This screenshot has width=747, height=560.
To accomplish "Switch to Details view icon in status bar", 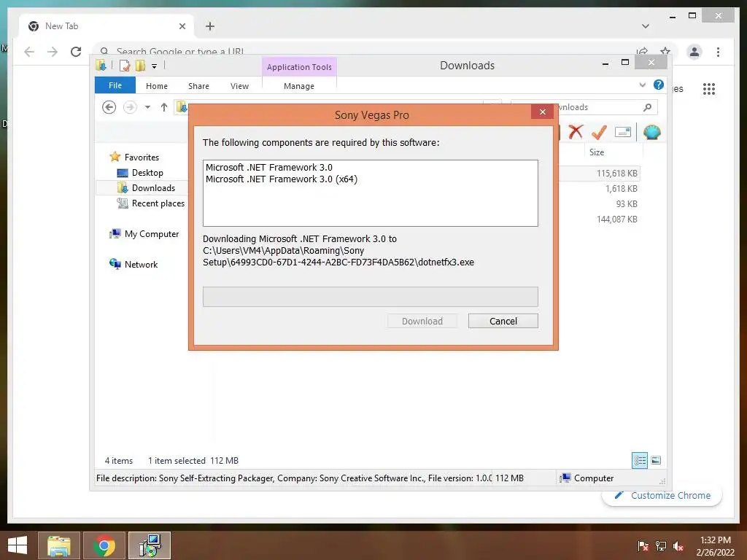I will pos(640,460).
